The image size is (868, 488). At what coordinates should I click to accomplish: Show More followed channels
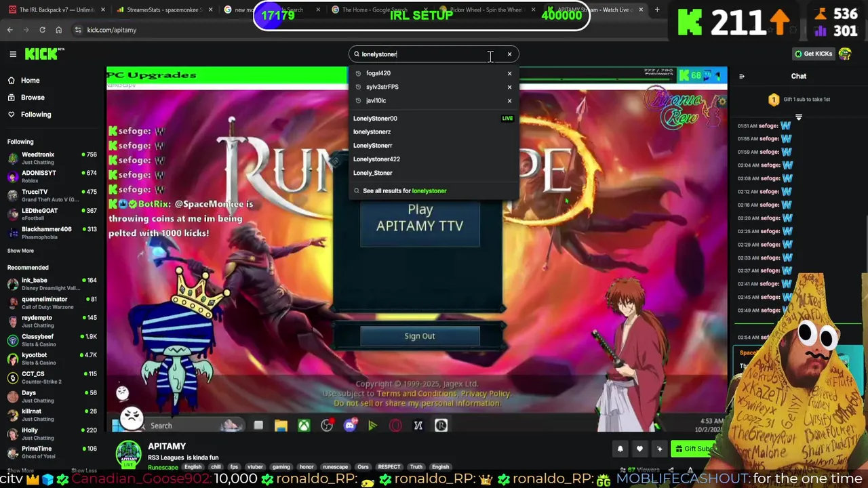pyautogui.click(x=20, y=251)
